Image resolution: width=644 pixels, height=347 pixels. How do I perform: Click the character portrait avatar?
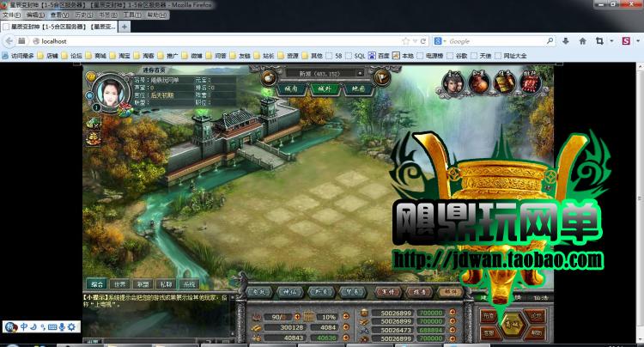[x=110, y=92]
